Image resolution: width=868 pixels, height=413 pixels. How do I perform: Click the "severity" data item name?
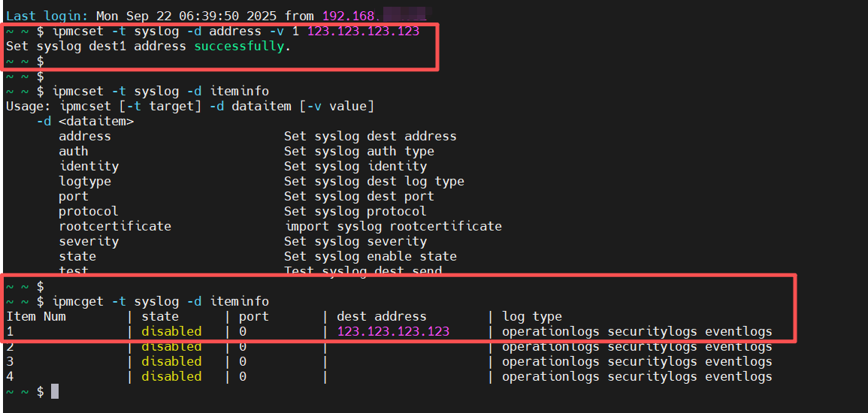[x=89, y=241]
